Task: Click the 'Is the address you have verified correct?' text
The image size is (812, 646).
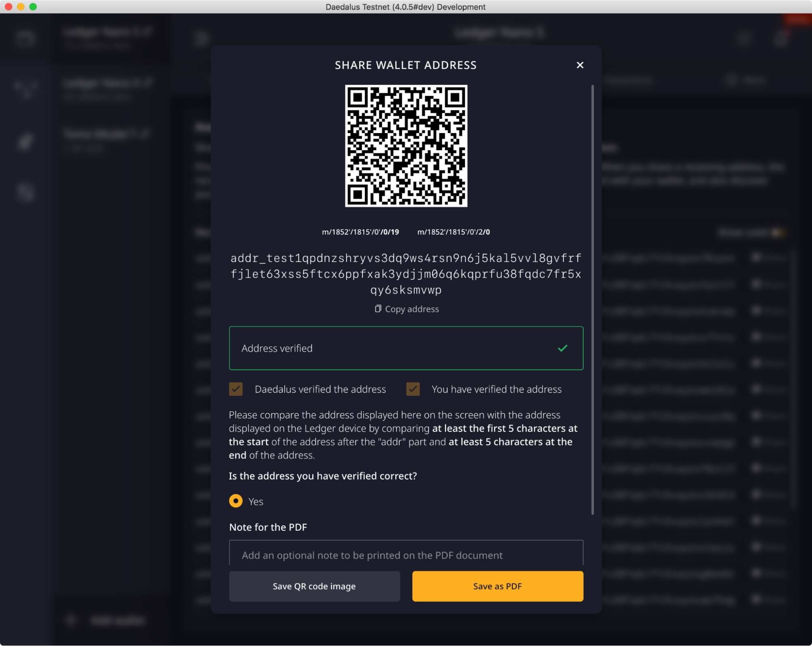Action: (x=323, y=476)
